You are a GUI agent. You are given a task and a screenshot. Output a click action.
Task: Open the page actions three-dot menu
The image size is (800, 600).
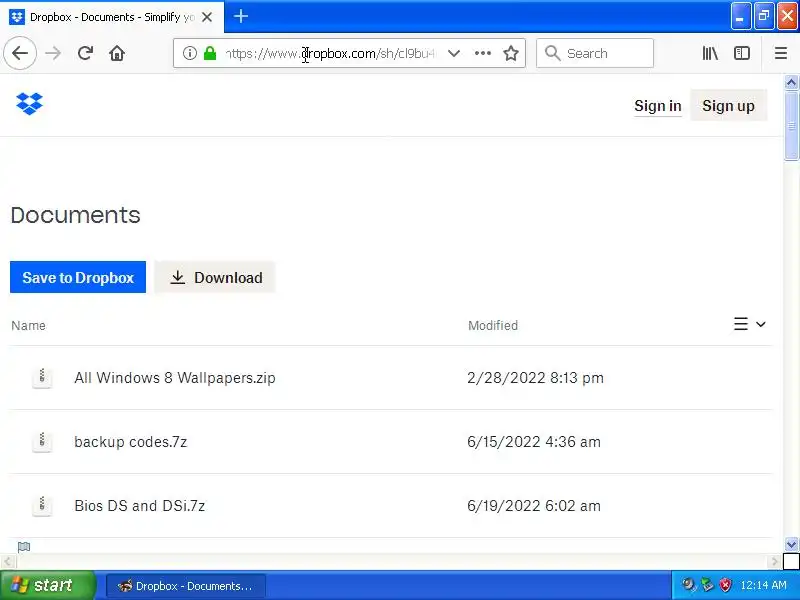tap(483, 53)
